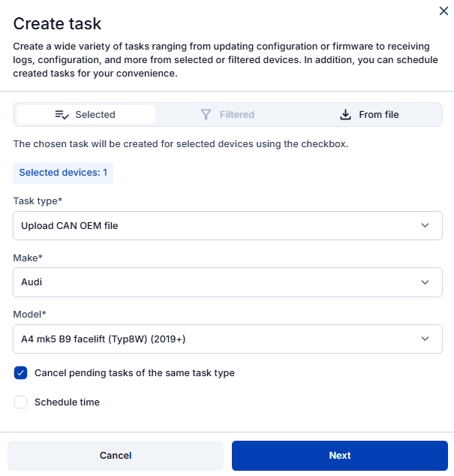Uncheck Cancel pending tasks checkbox
The height and width of the screenshot is (476, 454).
[21, 373]
